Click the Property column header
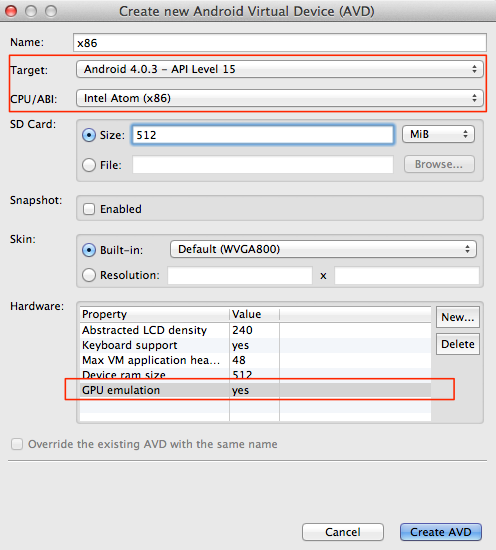This screenshot has width=496, height=550. [154, 314]
